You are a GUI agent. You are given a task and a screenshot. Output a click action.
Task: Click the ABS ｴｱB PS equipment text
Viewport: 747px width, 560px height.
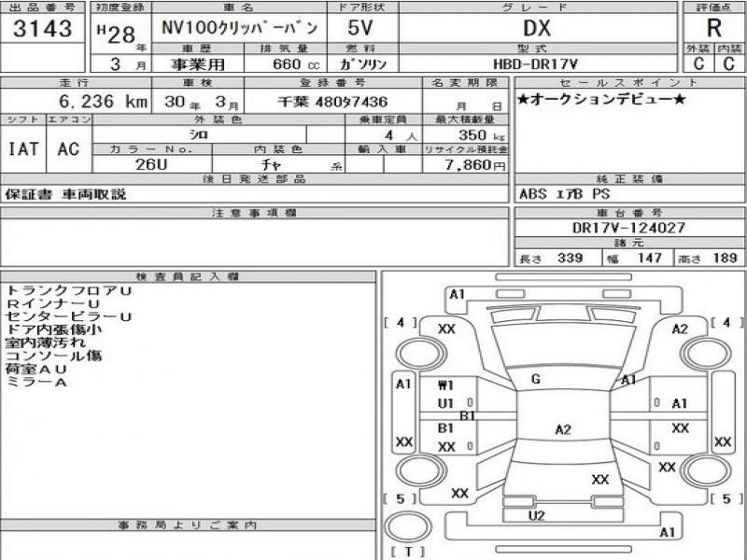click(x=565, y=194)
